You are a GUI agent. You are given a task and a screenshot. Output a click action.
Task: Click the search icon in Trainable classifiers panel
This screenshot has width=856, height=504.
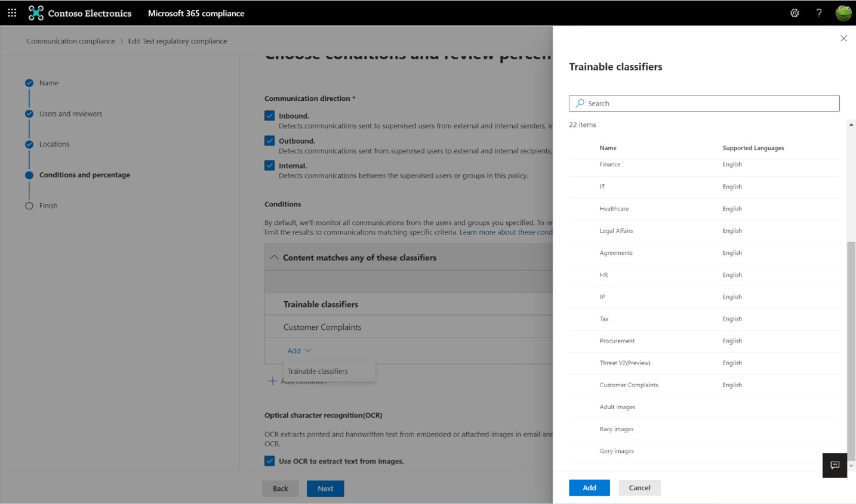pyautogui.click(x=579, y=103)
